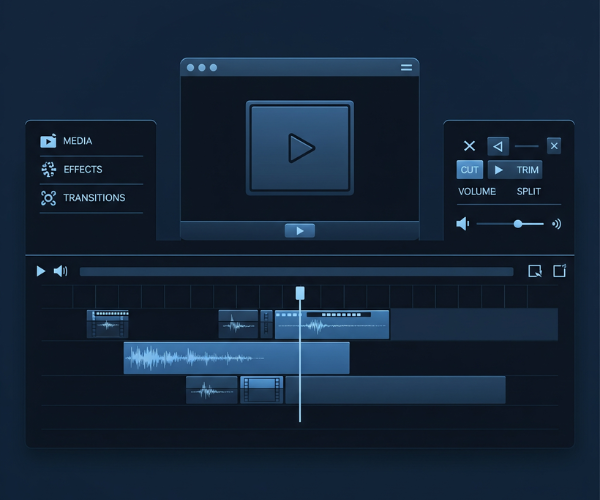The image size is (600, 500).
Task: Click the select-region icon above the timeline
Action: [x=535, y=271]
